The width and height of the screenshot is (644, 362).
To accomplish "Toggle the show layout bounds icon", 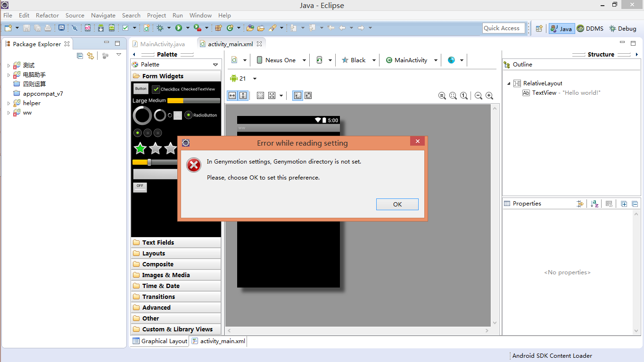I will [x=260, y=96].
